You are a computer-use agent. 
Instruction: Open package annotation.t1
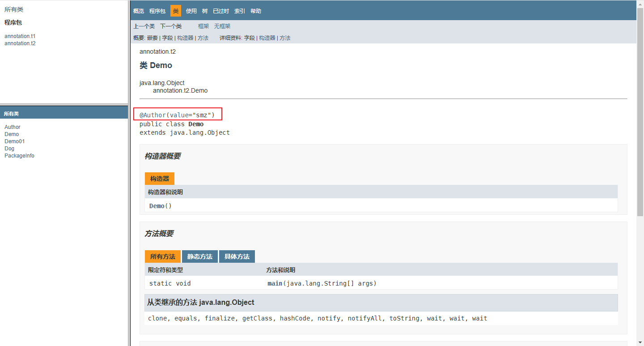point(20,36)
